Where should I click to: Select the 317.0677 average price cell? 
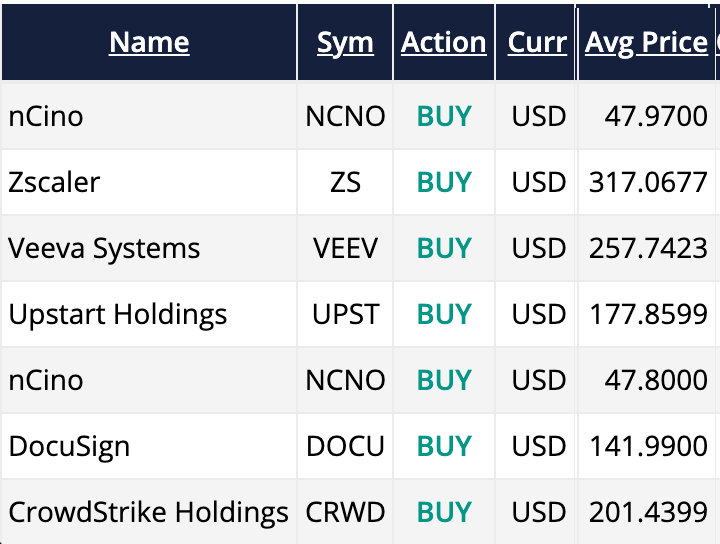[648, 182]
